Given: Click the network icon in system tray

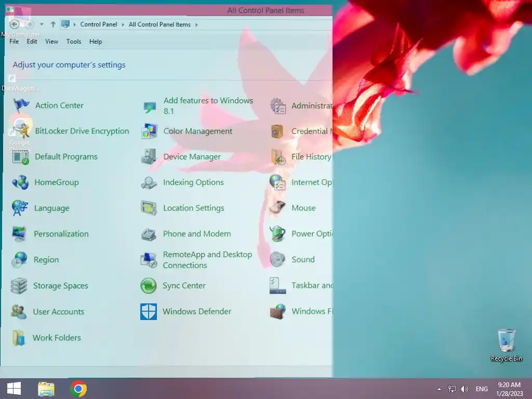Looking at the screenshot, I should (x=451, y=389).
